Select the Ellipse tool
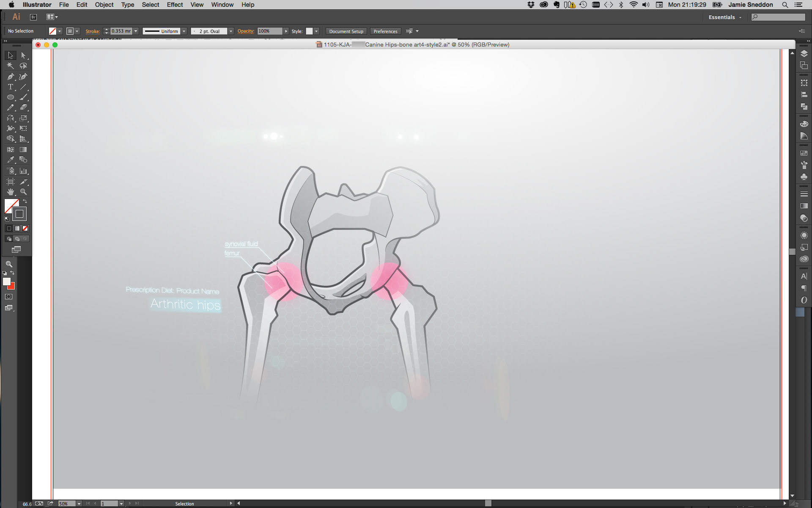Screen dimensions: 812x508 (x=11, y=97)
